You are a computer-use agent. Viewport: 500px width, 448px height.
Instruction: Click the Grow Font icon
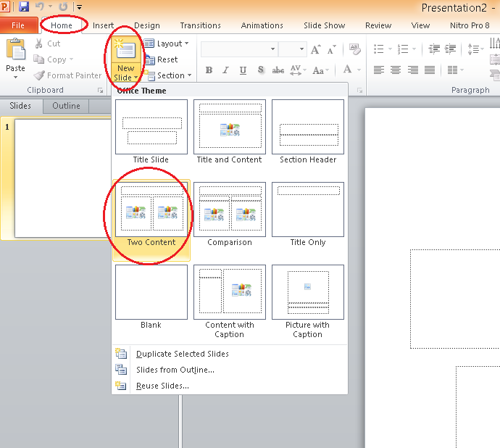click(316, 50)
